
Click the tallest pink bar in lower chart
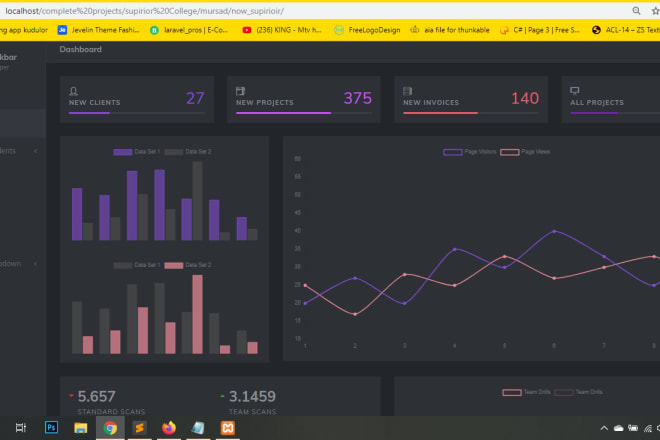pos(197,314)
